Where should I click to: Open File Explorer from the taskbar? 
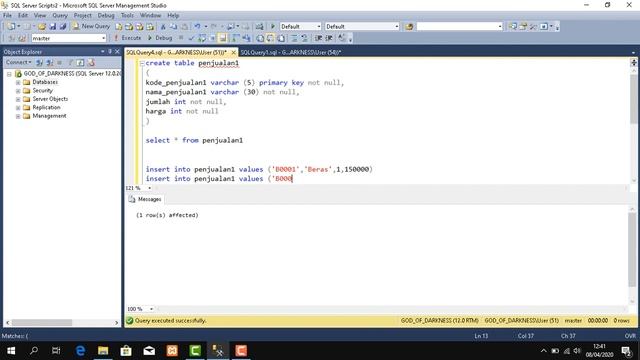[103, 351]
